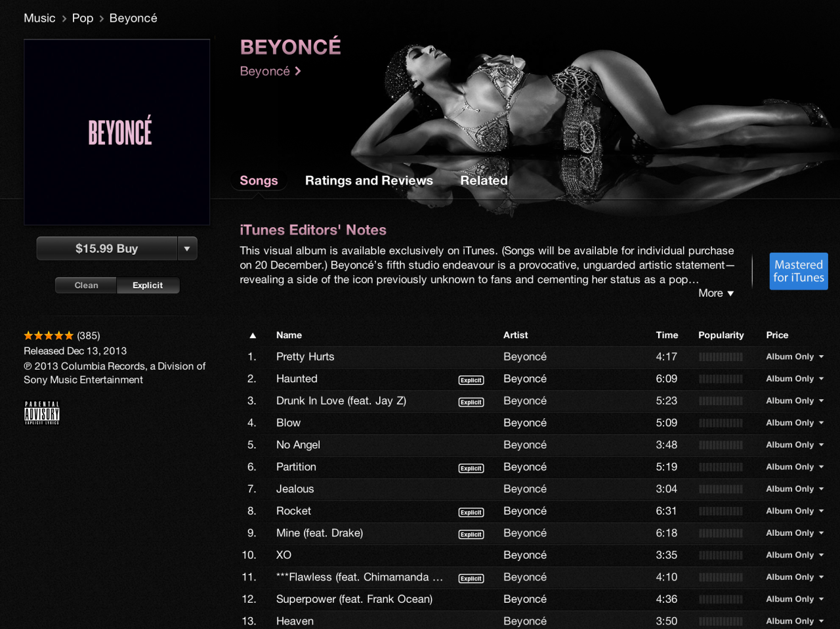Click the Mastered for iTunes badge
This screenshot has height=629, width=840.
[x=799, y=271]
